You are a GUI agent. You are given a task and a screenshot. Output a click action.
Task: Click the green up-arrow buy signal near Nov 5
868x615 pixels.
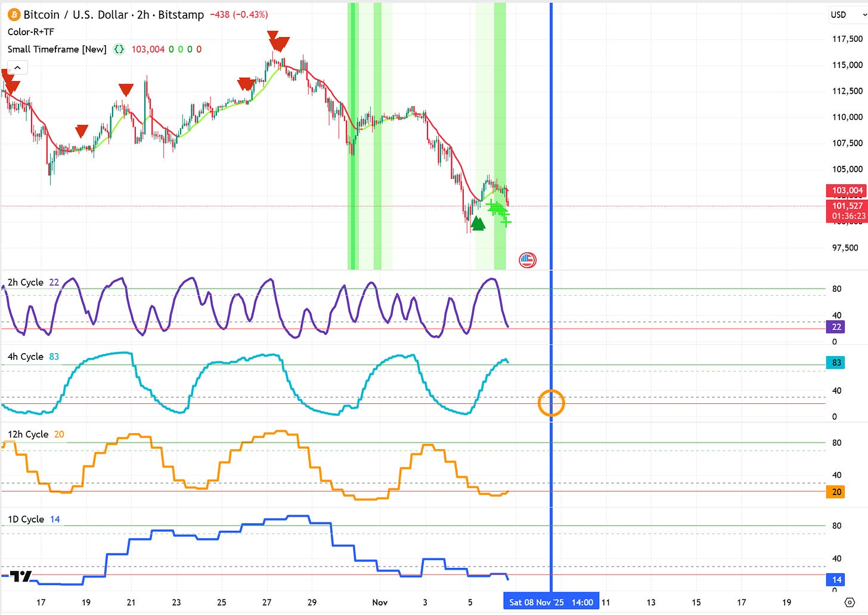(x=478, y=224)
